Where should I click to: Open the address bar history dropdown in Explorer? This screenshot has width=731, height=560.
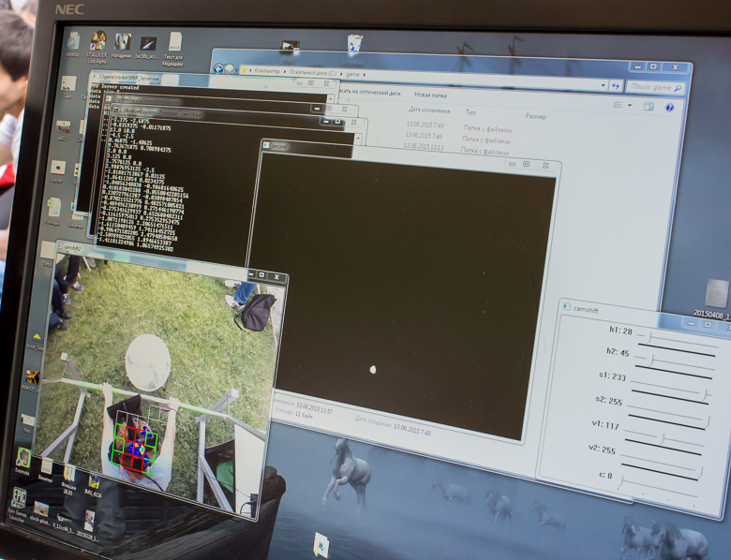click(x=604, y=85)
